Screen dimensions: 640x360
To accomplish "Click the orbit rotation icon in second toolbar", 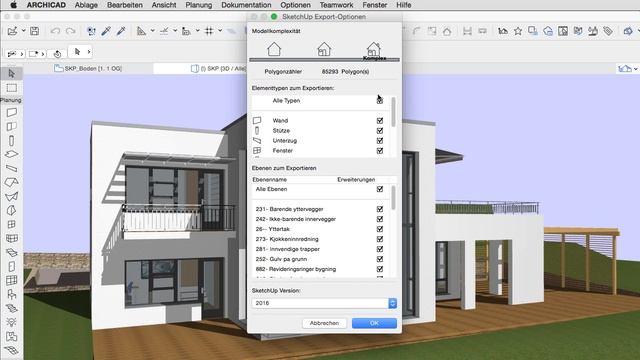I will [58, 53].
